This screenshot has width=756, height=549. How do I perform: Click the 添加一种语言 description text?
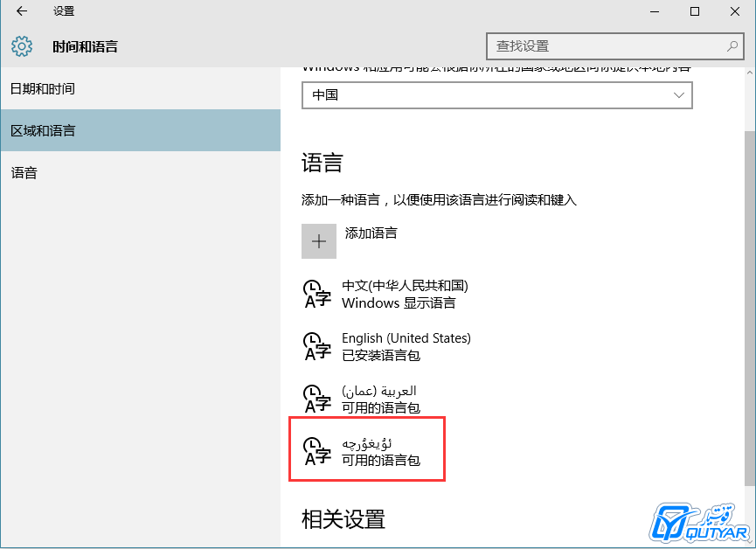point(440,199)
